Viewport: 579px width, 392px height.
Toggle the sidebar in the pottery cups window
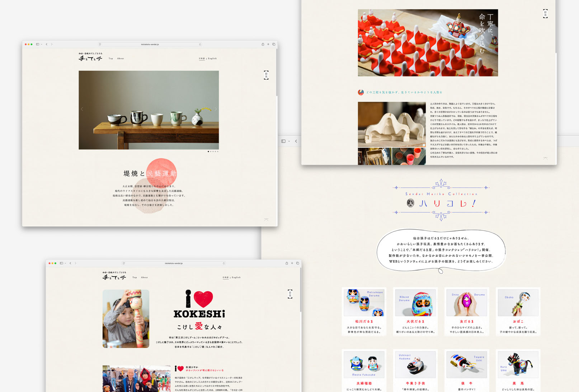point(37,44)
